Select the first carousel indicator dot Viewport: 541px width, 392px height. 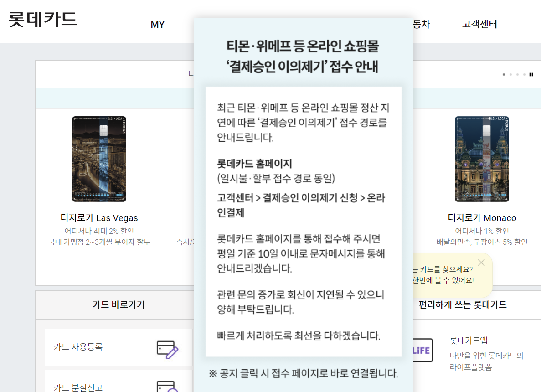[x=504, y=74]
